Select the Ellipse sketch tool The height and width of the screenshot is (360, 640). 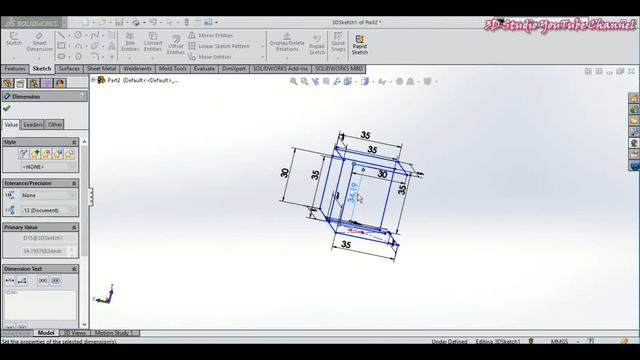(x=95, y=46)
